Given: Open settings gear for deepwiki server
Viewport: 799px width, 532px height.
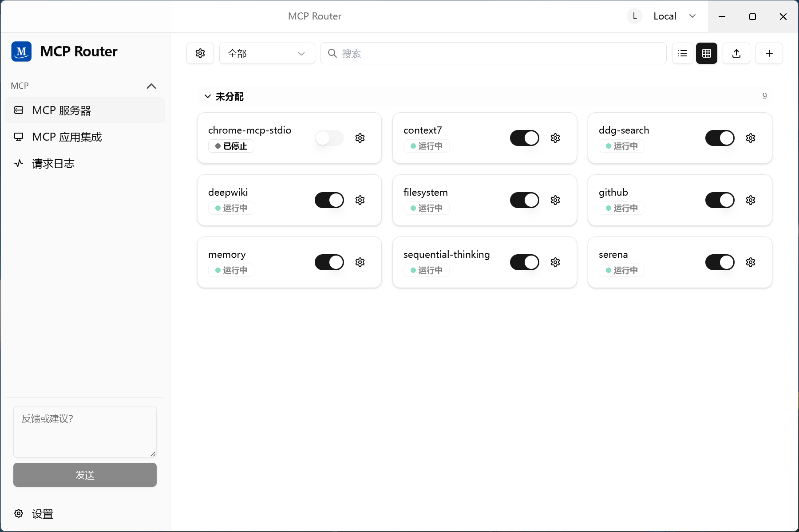Looking at the screenshot, I should click(x=360, y=200).
